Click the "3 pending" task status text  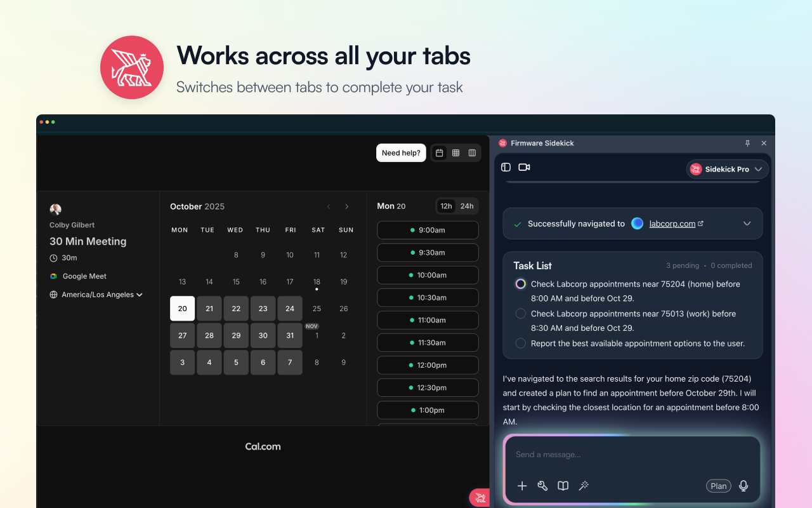(x=683, y=265)
